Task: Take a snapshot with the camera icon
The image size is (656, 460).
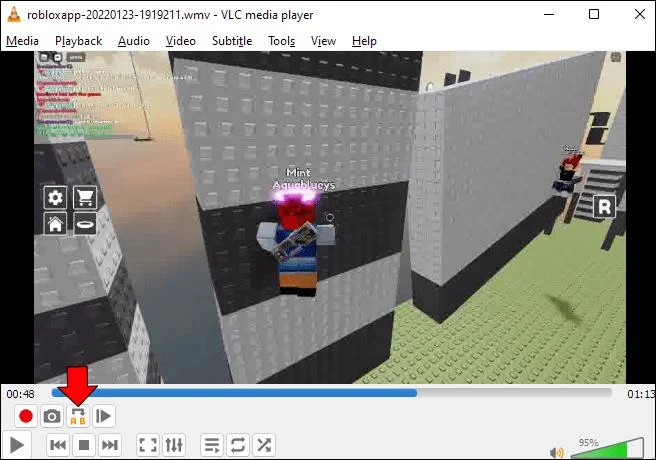Action: click(52, 416)
